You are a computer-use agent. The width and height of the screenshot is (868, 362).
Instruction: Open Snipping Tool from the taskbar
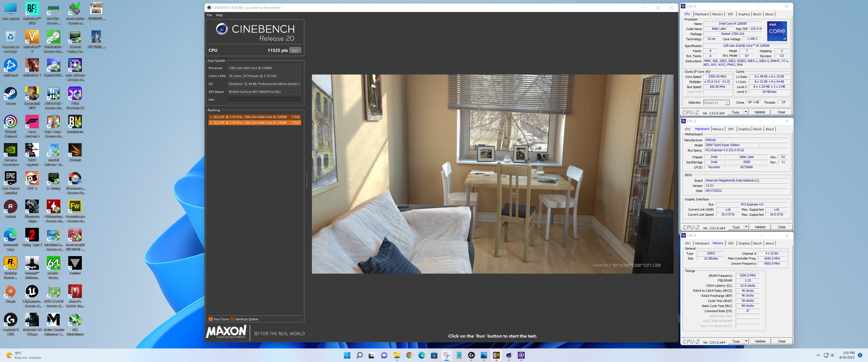pyautogui.click(x=446, y=355)
